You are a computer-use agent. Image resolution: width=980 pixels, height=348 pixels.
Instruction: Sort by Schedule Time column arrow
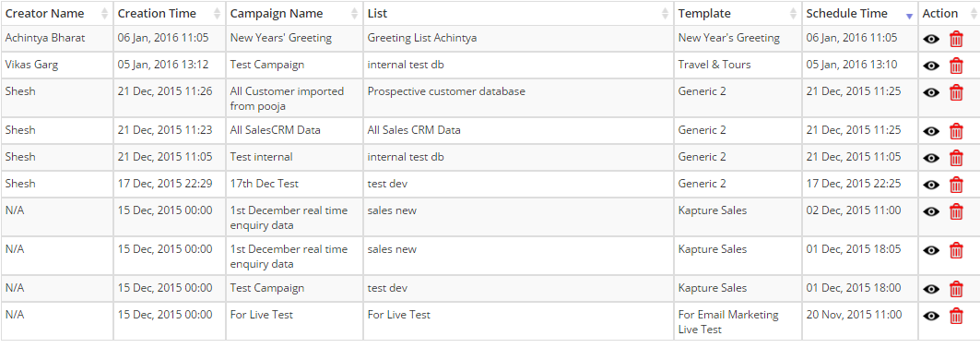909,16
